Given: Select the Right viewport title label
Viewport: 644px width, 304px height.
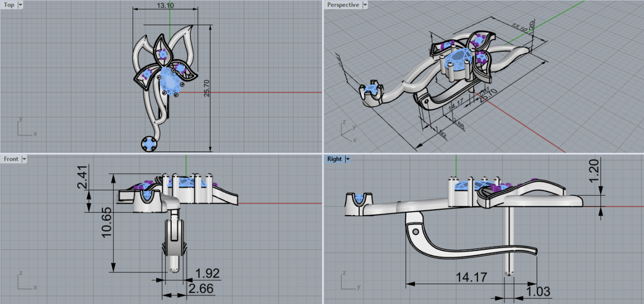Looking at the screenshot, I should click(334, 159).
